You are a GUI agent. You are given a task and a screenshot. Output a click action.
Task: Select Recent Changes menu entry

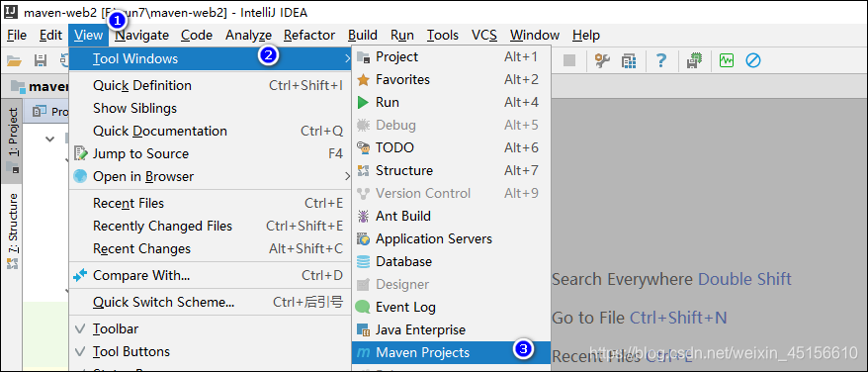[211, 249]
